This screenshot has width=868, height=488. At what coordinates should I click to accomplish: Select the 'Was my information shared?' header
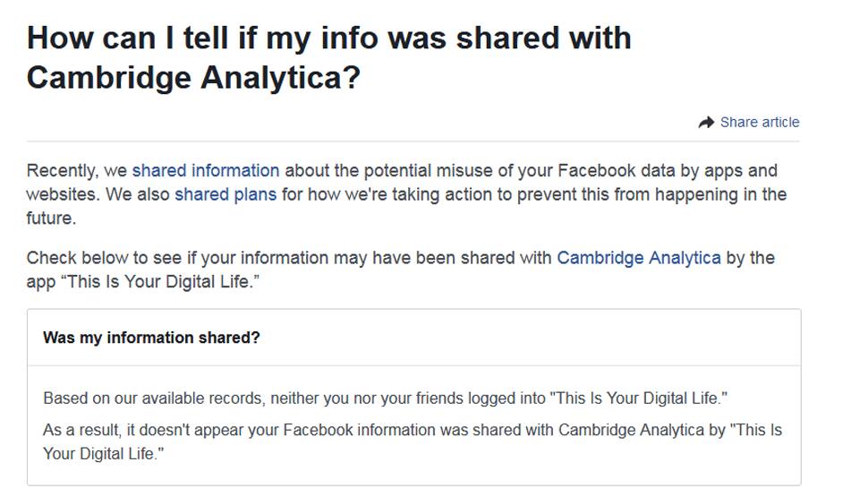click(151, 338)
